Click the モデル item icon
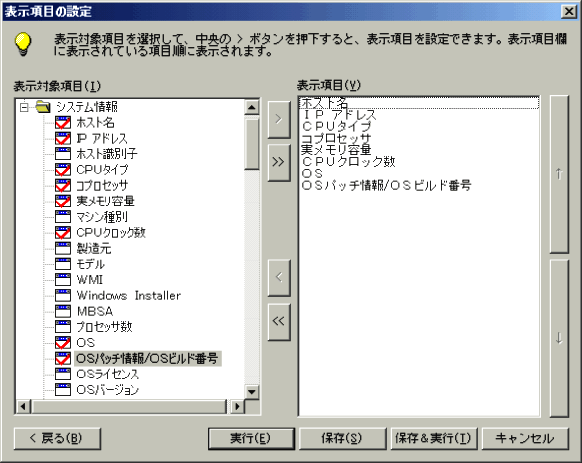Screen dimensions: 582x463 point(63,264)
